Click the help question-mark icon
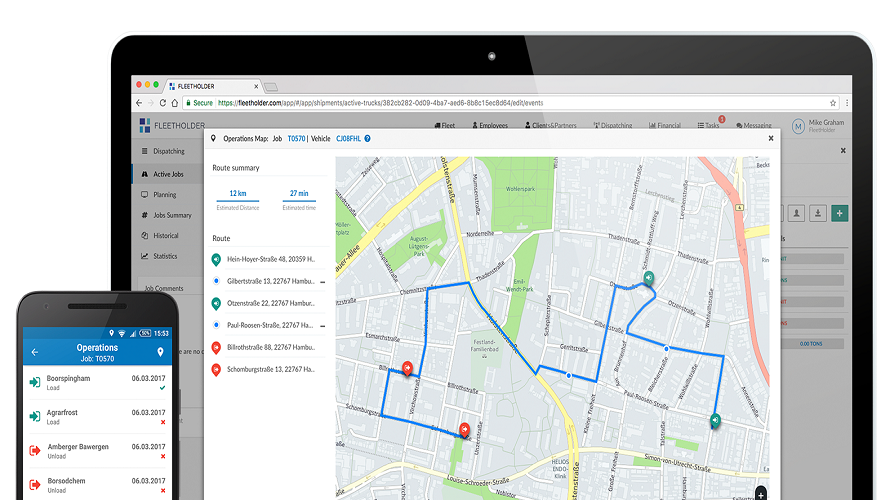Screen dimensions: 890x500 [367, 138]
